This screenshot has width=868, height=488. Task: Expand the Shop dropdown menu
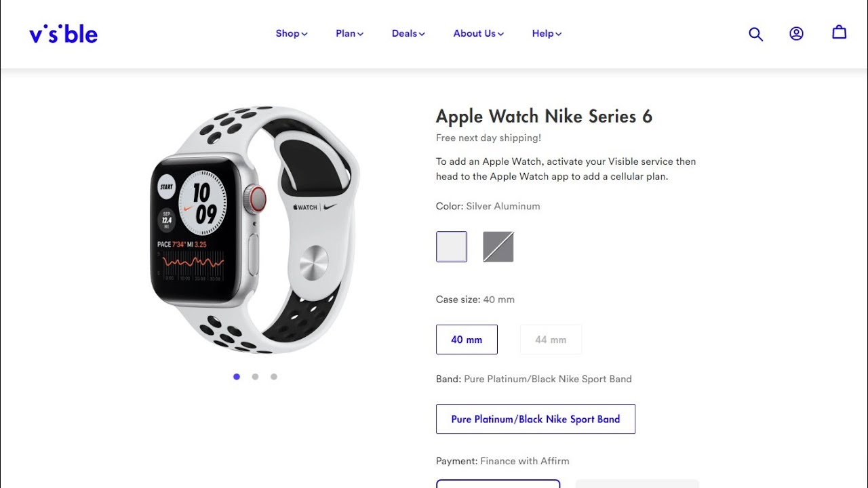[x=292, y=33]
